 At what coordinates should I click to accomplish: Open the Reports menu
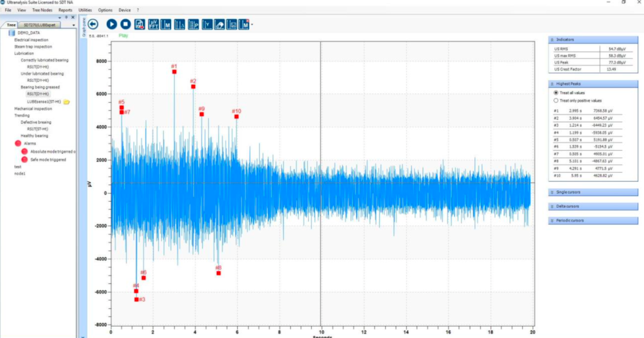[65, 10]
